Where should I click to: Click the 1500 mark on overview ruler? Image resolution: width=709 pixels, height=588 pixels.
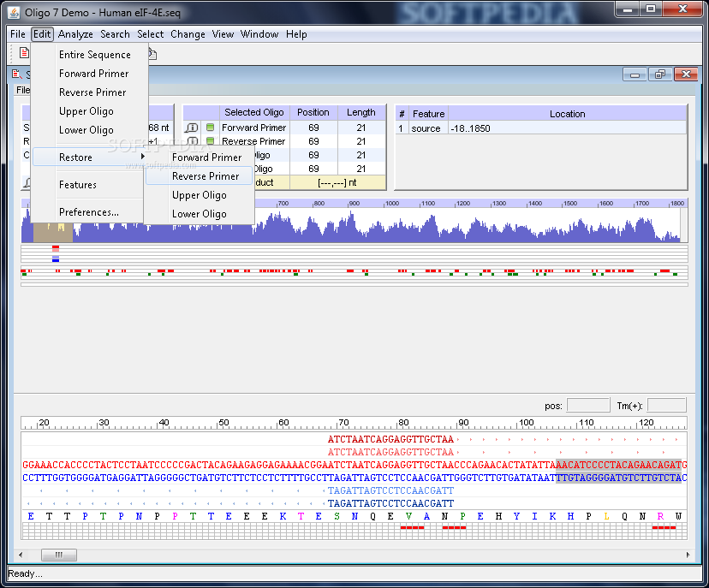click(570, 204)
